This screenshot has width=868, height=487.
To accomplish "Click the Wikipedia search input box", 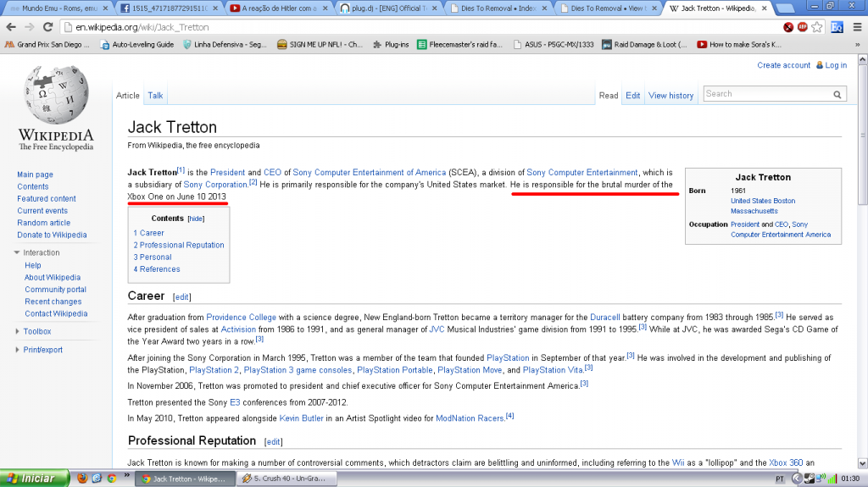I will pyautogui.click(x=767, y=94).
